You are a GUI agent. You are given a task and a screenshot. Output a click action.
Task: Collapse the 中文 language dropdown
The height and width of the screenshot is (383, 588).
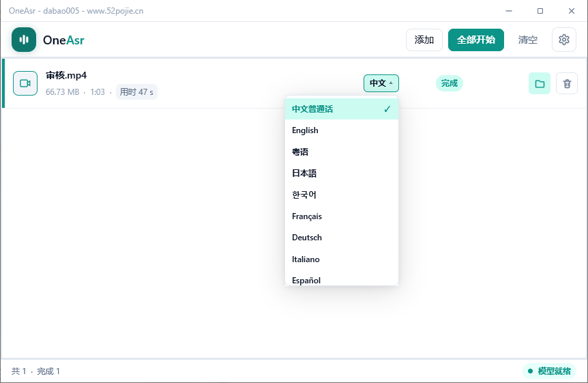pyautogui.click(x=381, y=83)
